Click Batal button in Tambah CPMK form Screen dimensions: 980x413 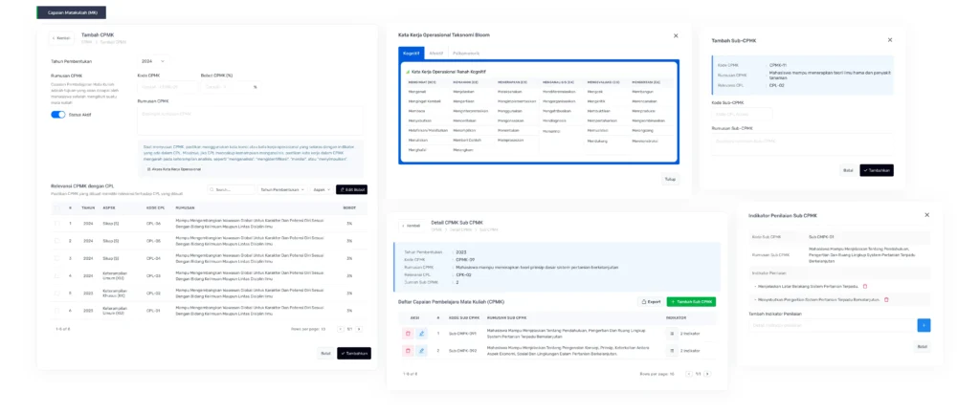pyautogui.click(x=325, y=353)
